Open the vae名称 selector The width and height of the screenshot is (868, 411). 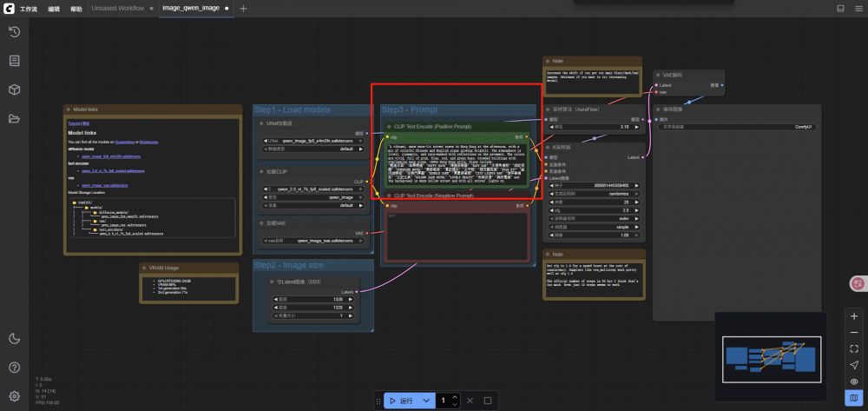click(313, 241)
